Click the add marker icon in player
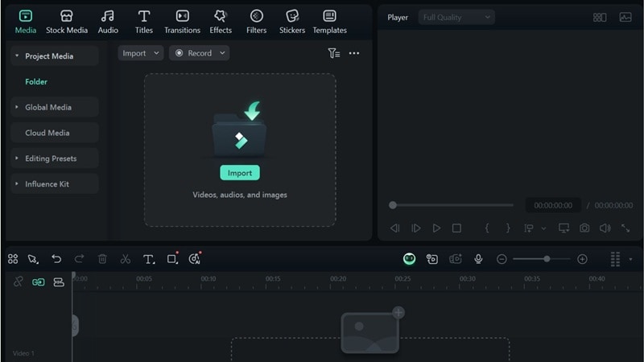The height and width of the screenshot is (362, 644). [529, 228]
